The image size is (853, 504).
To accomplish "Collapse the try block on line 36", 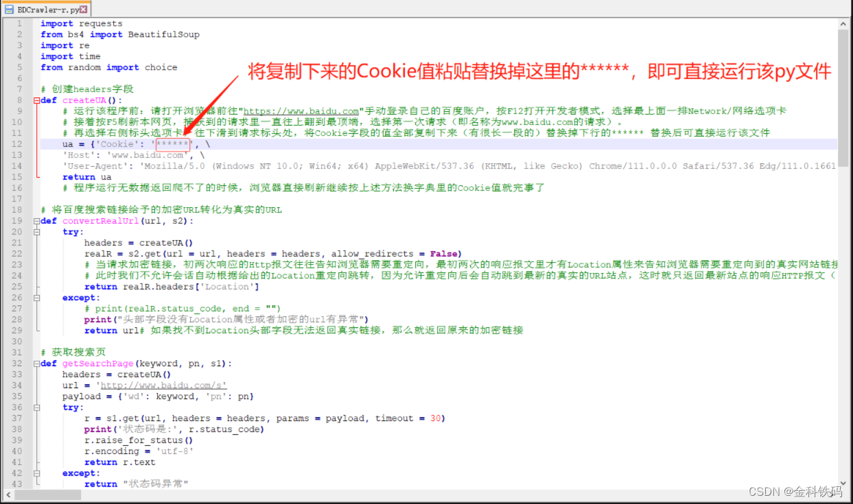I will click(x=36, y=407).
